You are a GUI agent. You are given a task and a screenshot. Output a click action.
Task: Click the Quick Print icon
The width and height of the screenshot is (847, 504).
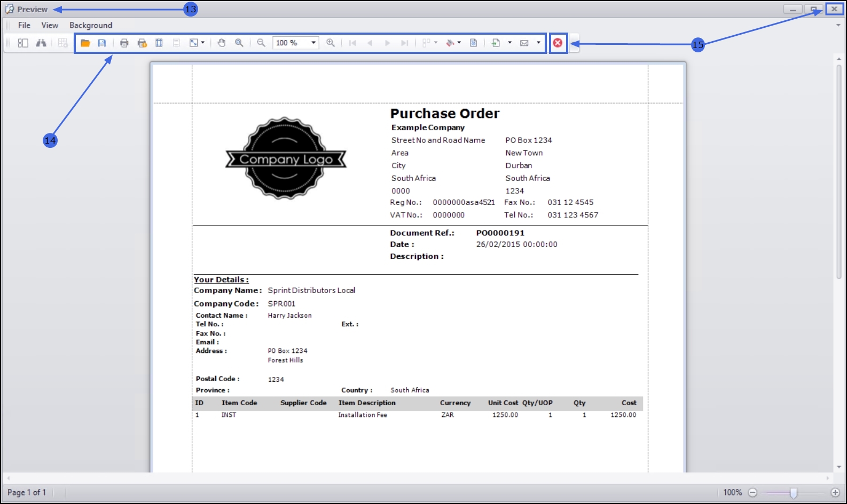(142, 43)
